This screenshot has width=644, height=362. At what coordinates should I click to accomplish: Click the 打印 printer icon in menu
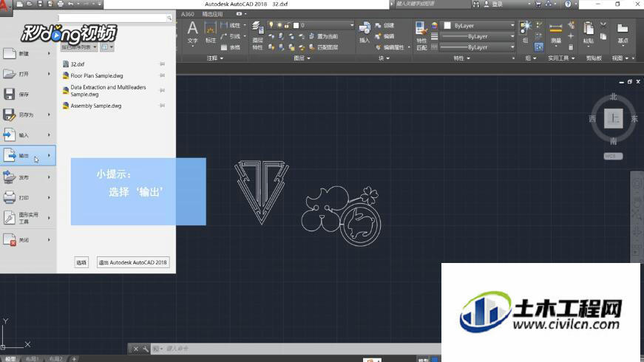coord(10,197)
